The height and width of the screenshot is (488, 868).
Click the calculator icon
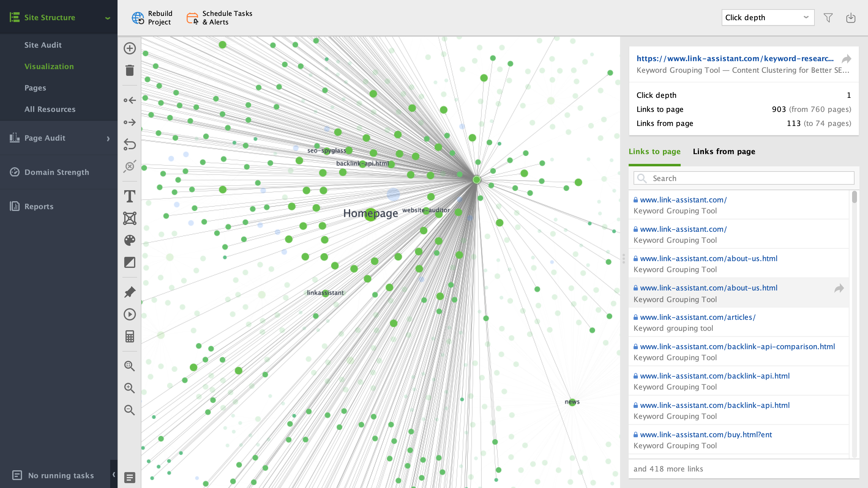(130, 336)
